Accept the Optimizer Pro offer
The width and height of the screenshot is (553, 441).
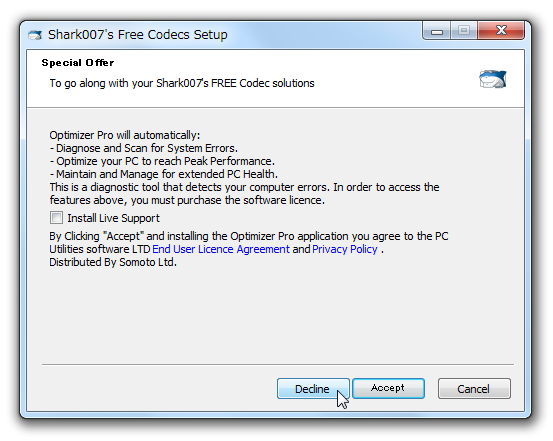[388, 388]
